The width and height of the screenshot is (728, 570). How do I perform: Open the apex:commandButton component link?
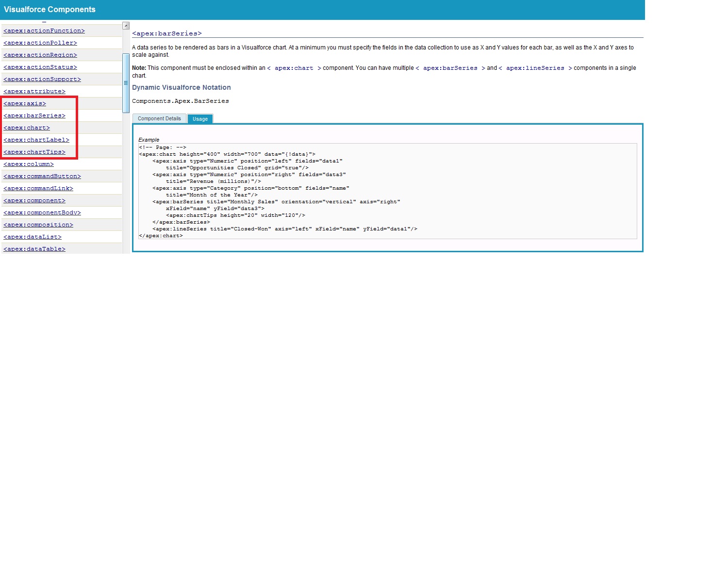[x=42, y=176]
